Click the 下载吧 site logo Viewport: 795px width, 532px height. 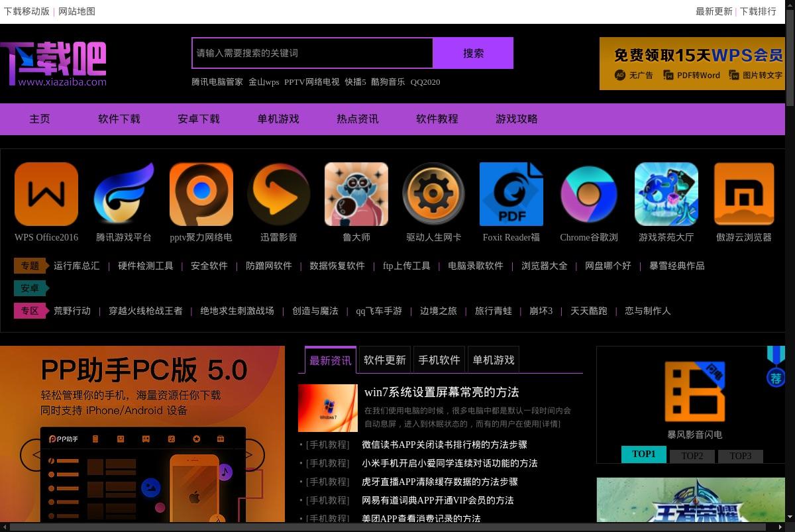click(x=54, y=64)
